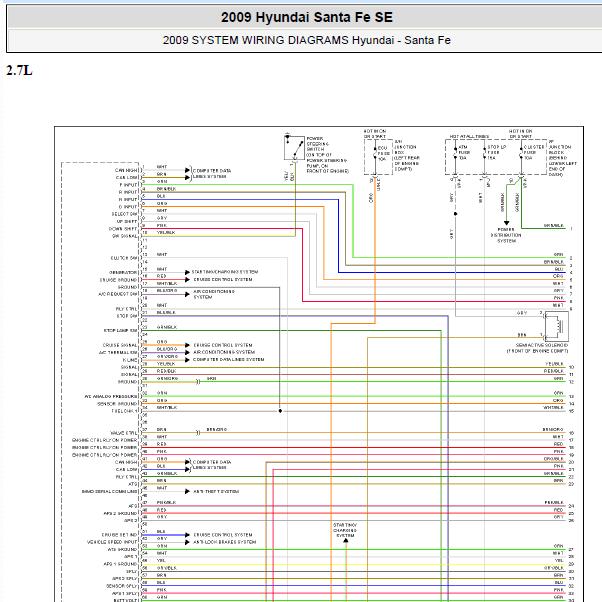Click "ANTI-LOCK BRAKES SYSTEM" label
This screenshot has height=602, width=602.
224,542
